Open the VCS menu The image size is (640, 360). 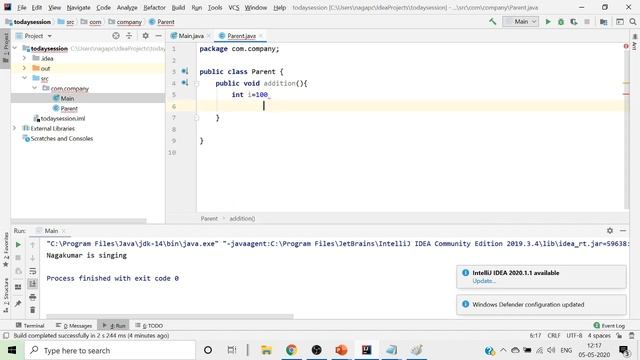233,7
